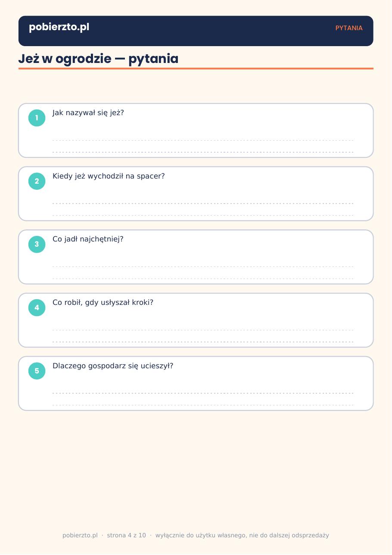Click the first answer line under question 1

click(203, 140)
